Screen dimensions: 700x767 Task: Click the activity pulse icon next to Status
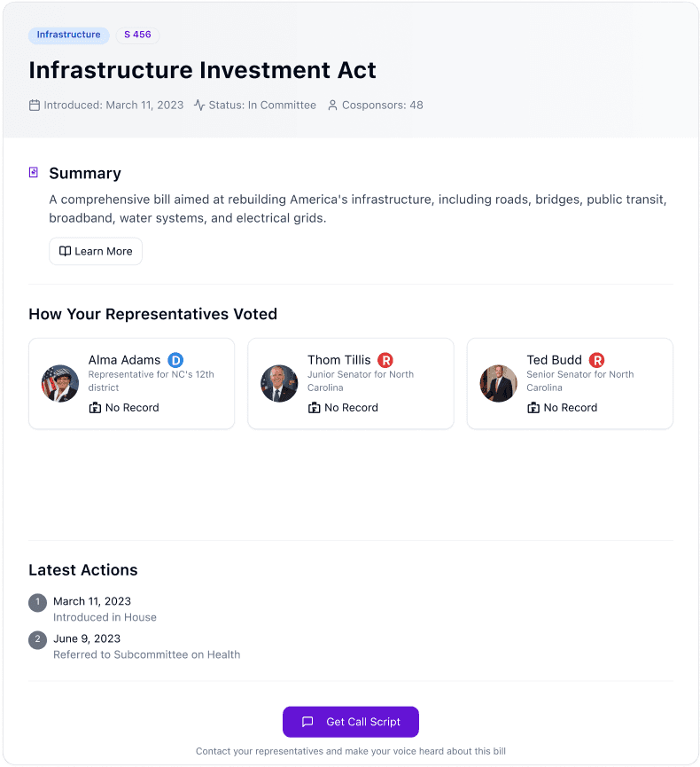point(199,106)
